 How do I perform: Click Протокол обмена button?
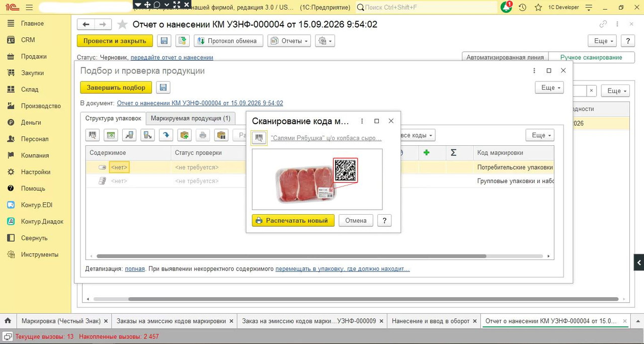click(x=228, y=41)
